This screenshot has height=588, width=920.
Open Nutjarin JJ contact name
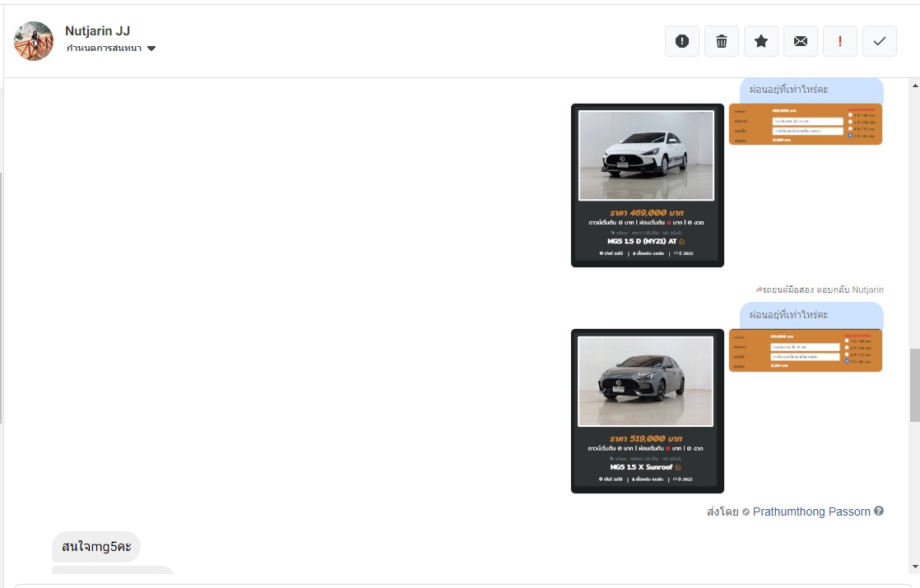(97, 30)
